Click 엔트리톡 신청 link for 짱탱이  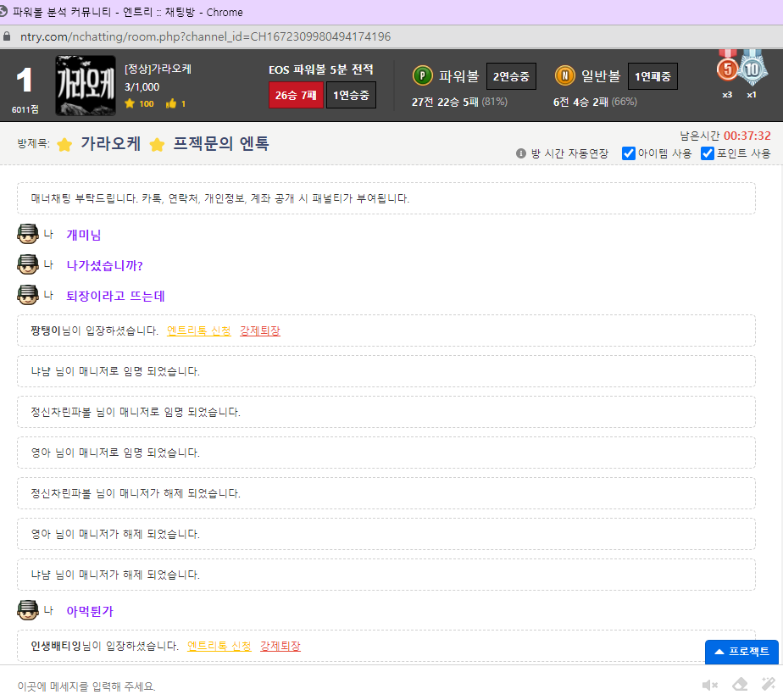(199, 331)
